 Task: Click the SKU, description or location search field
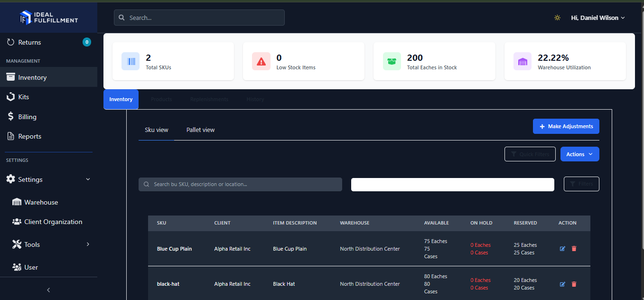pyautogui.click(x=240, y=184)
